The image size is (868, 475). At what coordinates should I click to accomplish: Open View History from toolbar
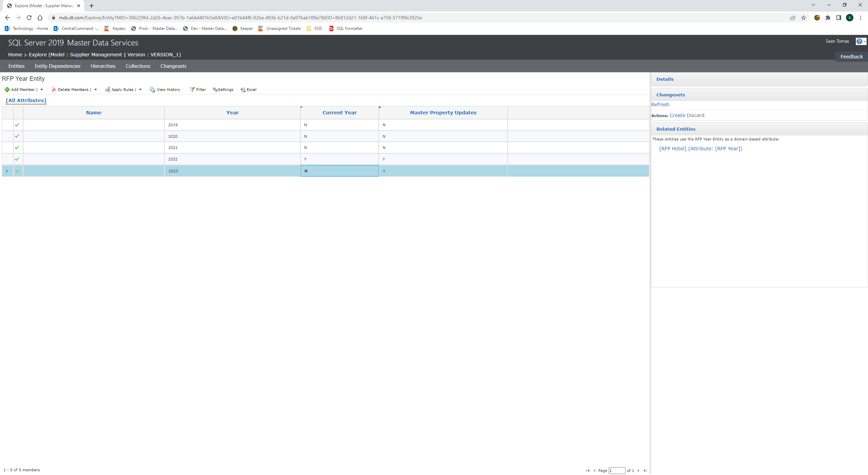[165, 90]
